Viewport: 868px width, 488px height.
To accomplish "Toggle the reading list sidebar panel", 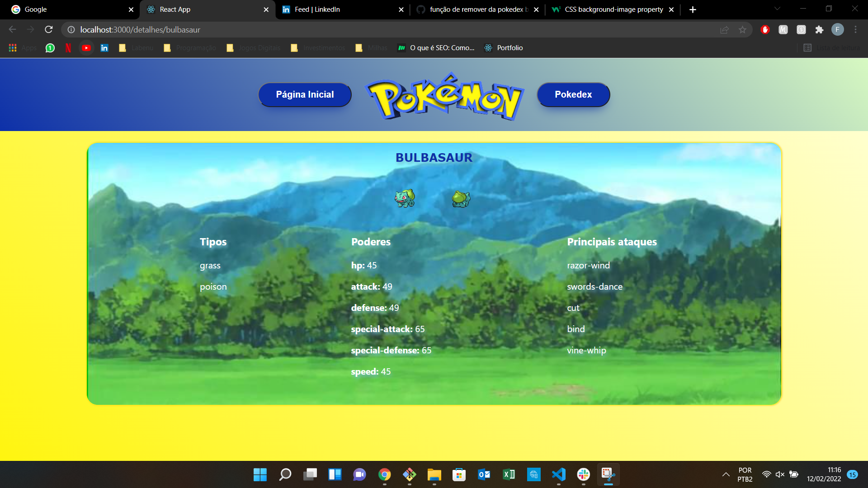I will [x=807, y=47].
